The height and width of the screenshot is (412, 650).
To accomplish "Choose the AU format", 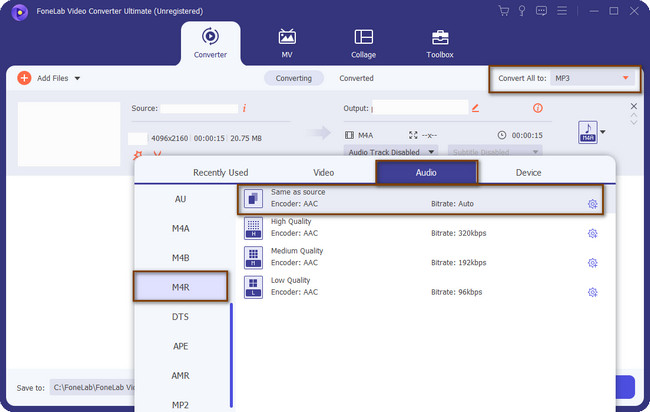I will click(180, 199).
